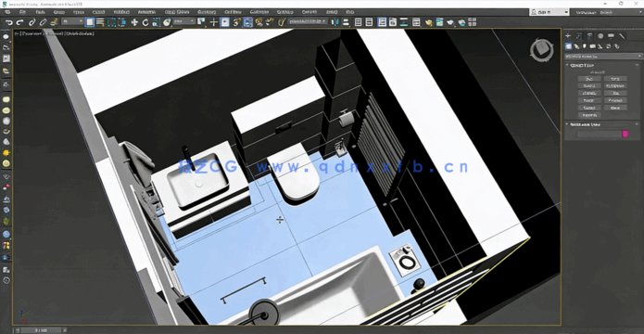This screenshot has width=644, height=334.
Task: Open the named selection sets dropdown
Action: [x=308, y=21]
